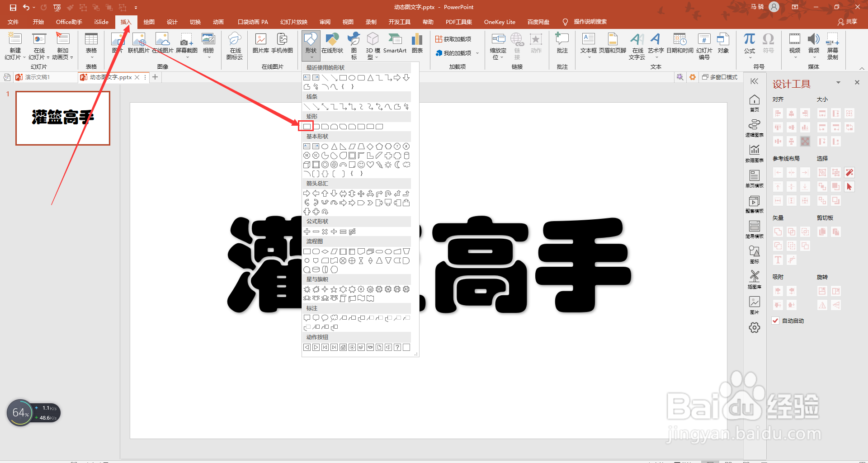Open the 公式 equation tool
This screenshot has width=868, height=463.
750,46
